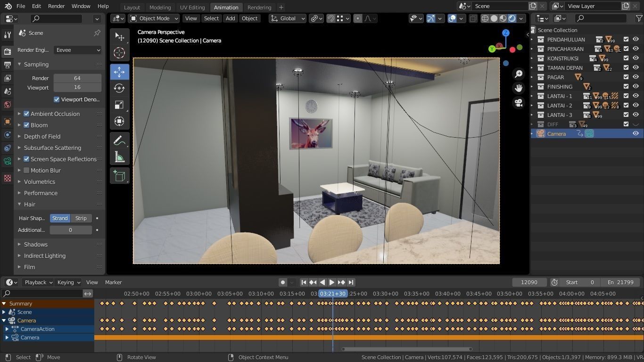Play the animation forward
Viewport: 644px width, 362px height.
331,282
